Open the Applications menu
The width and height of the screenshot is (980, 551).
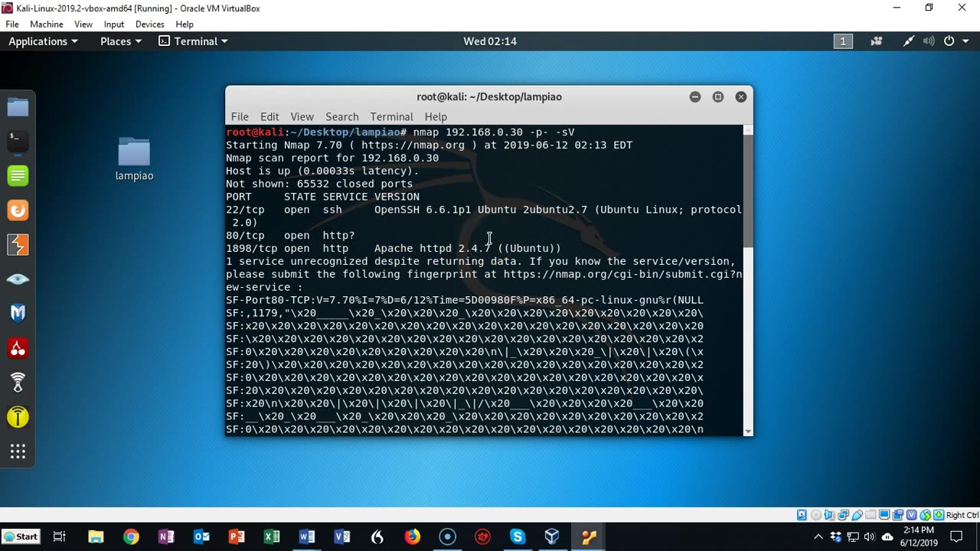click(x=43, y=41)
